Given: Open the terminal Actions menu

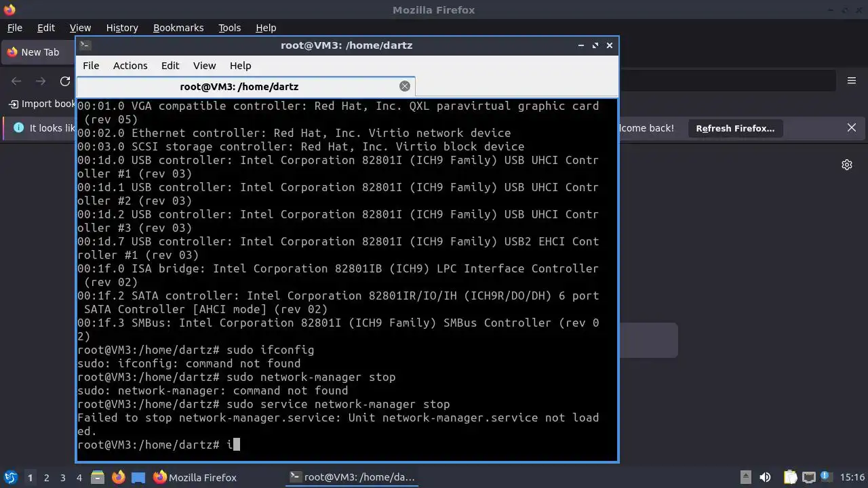Looking at the screenshot, I should click(x=130, y=66).
